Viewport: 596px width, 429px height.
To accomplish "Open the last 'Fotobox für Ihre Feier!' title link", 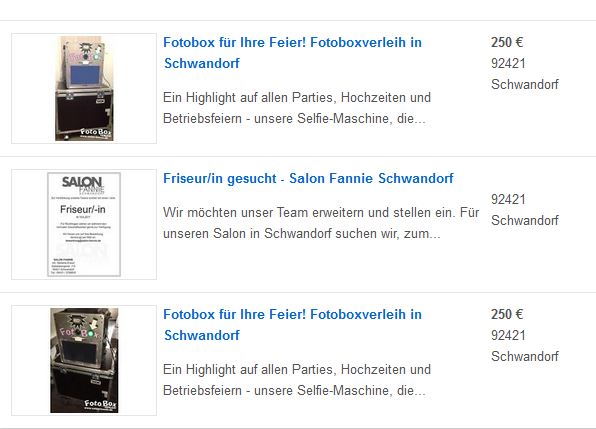I will pyautogui.click(x=292, y=325).
